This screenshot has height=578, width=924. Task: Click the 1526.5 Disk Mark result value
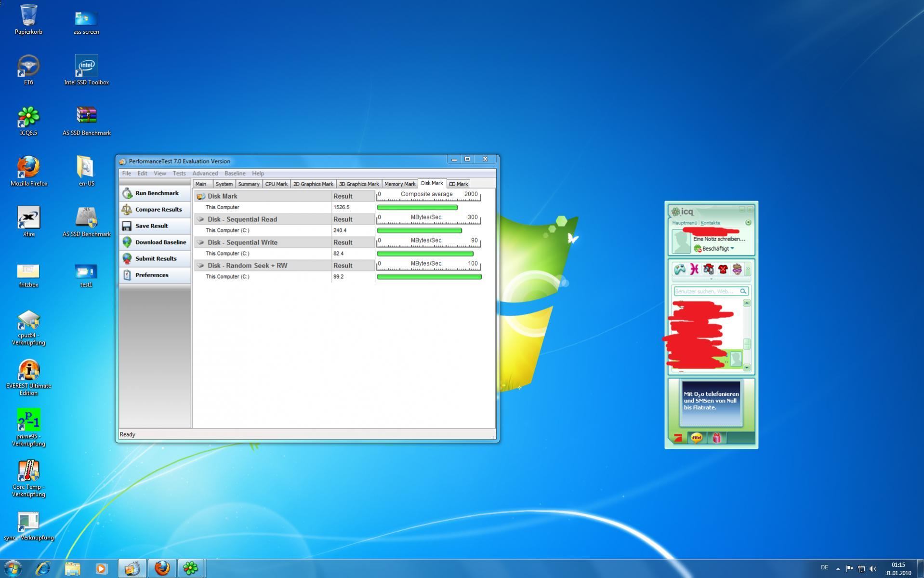pos(341,207)
